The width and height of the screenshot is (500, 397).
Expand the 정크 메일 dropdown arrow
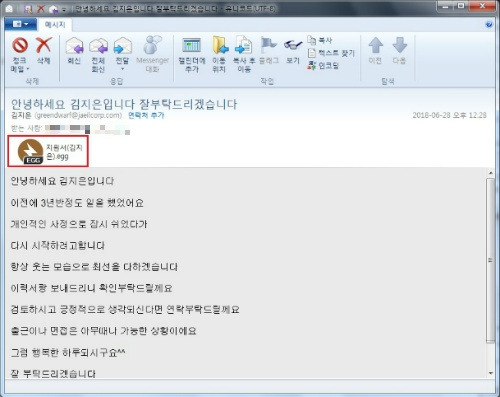coord(28,69)
